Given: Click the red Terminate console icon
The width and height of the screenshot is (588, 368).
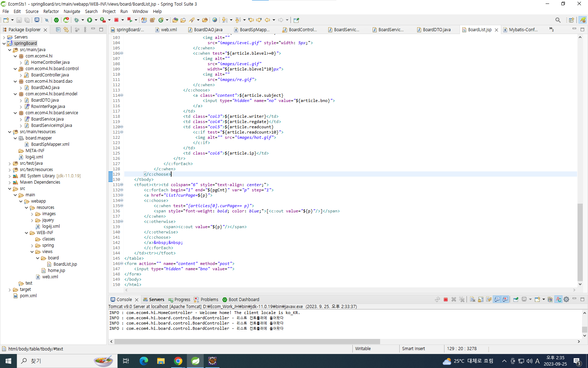Looking at the screenshot, I should 446,300.
